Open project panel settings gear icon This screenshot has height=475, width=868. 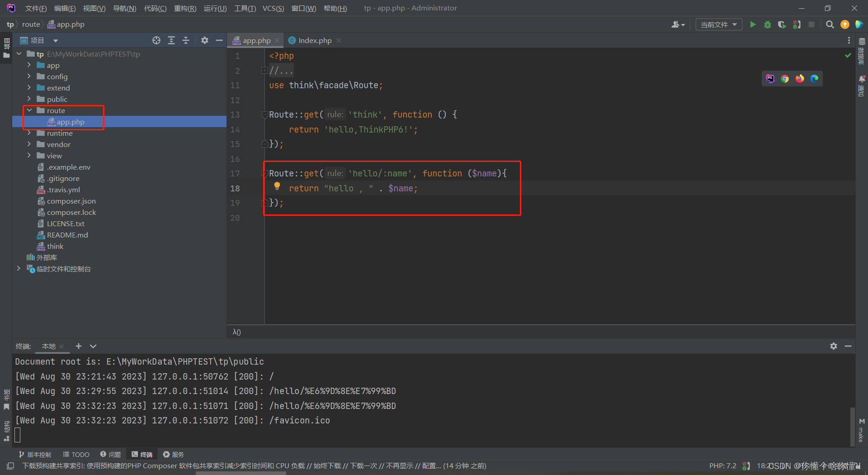(x=205, y=40)
